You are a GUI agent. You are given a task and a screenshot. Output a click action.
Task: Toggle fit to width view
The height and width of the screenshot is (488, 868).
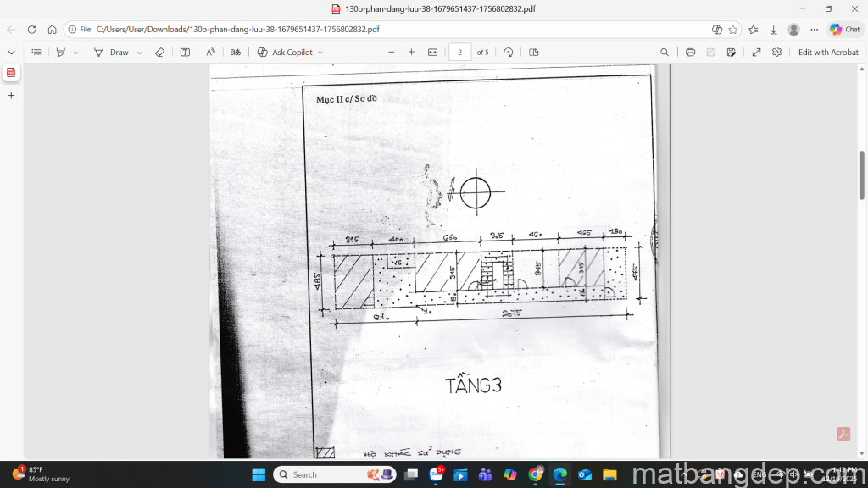click(x=432, y=53)
